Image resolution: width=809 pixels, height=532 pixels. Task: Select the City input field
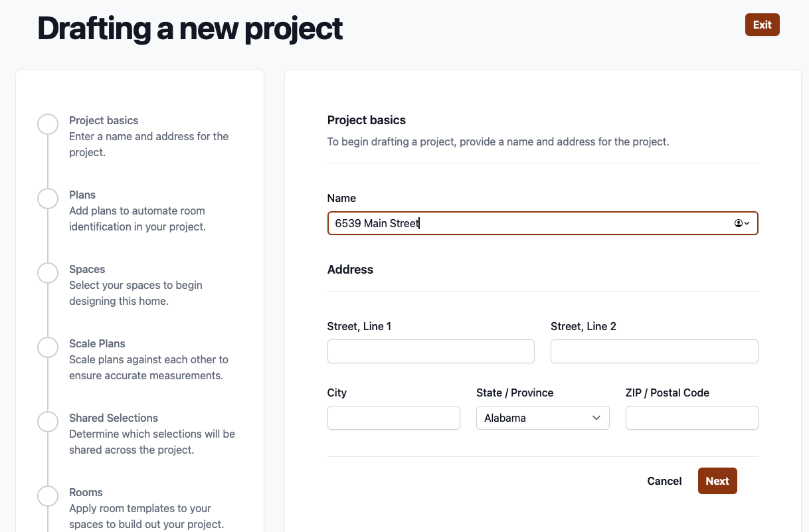tap(393, 418)
